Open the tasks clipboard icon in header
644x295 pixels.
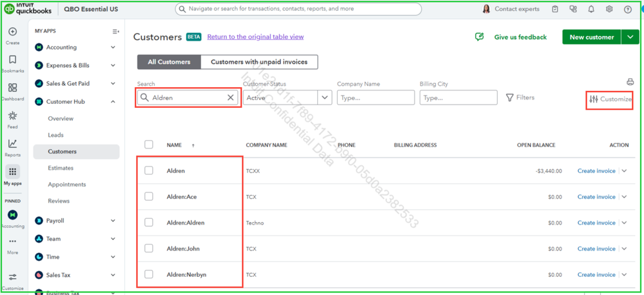coord(555,9)
